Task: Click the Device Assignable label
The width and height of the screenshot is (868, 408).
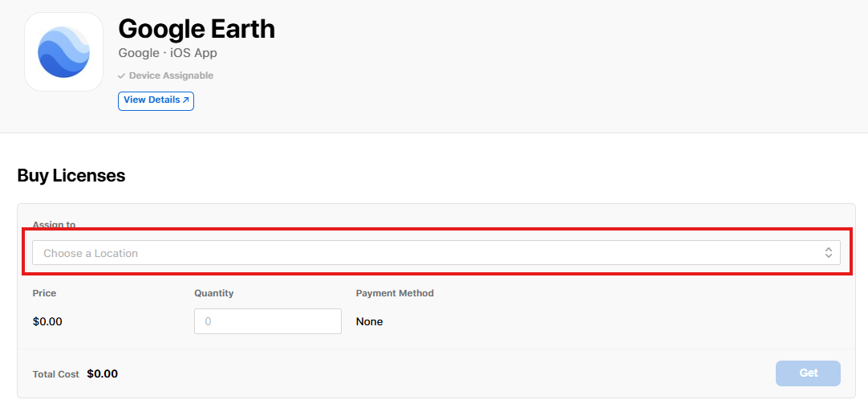Action: coord(165,75)
